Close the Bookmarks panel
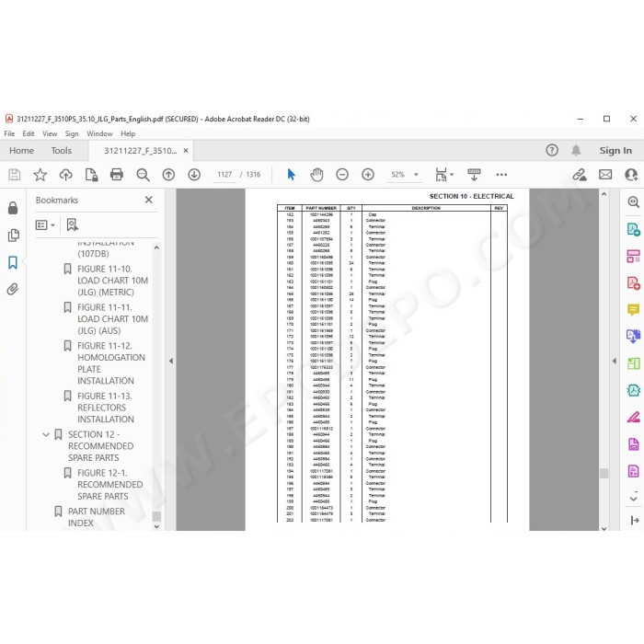644x644 pixels. tap(149, 200)
